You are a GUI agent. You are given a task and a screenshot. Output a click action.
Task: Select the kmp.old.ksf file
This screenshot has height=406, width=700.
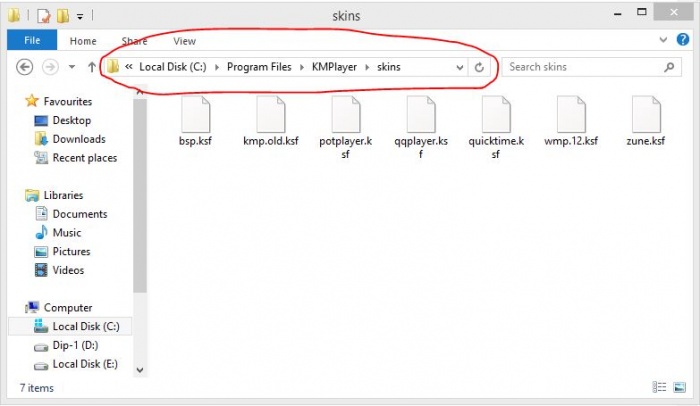pos(271,121)
